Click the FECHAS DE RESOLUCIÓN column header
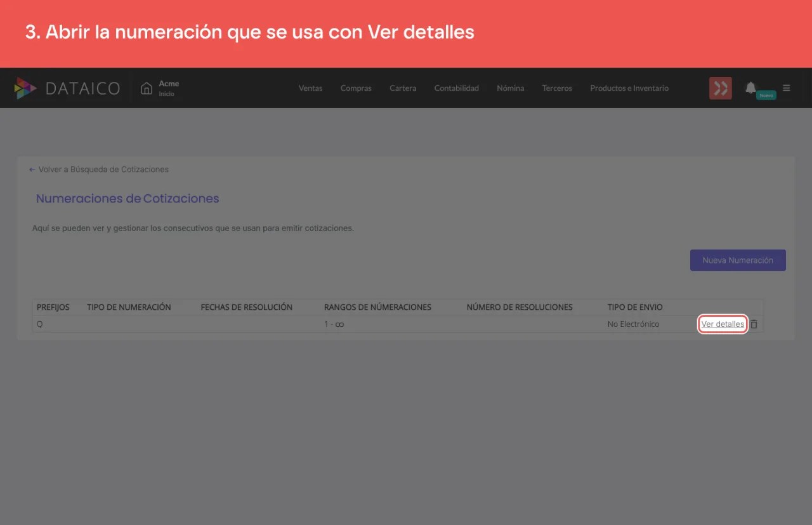This screenshot has height=525, width=812. point(247,307)
